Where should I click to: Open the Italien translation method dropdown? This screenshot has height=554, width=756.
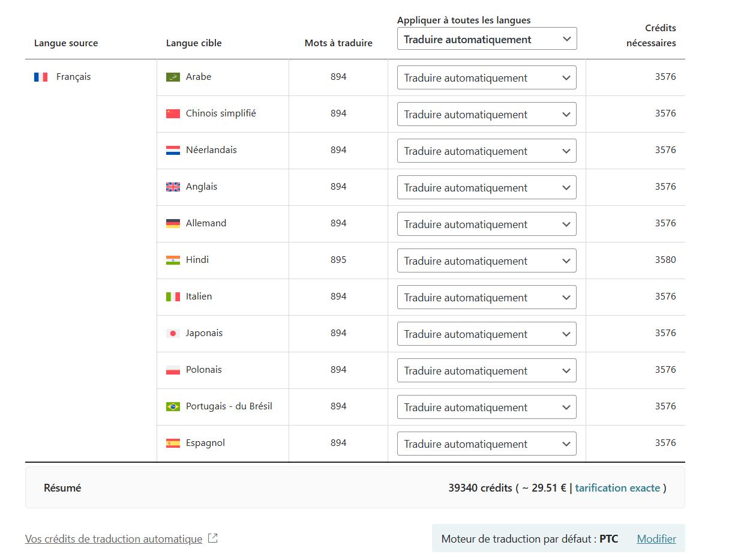(x=487, y=298)
